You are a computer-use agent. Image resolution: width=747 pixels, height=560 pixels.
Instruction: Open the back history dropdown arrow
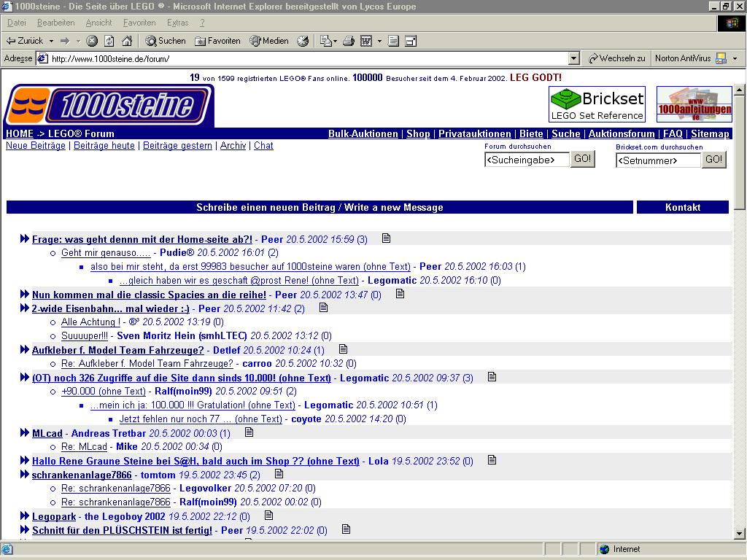[x=51, y=41]
